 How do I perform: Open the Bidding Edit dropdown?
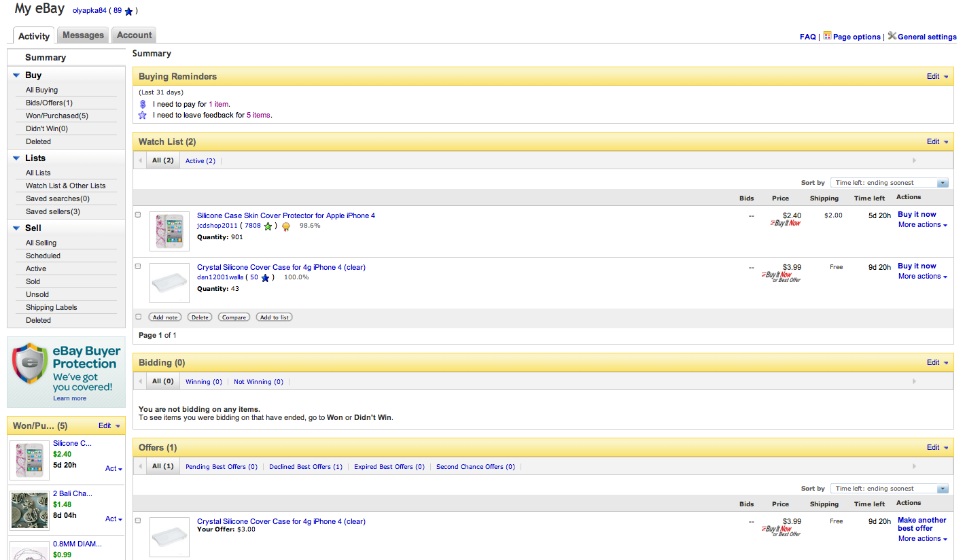pyautogui.click(x=938, y=363)
